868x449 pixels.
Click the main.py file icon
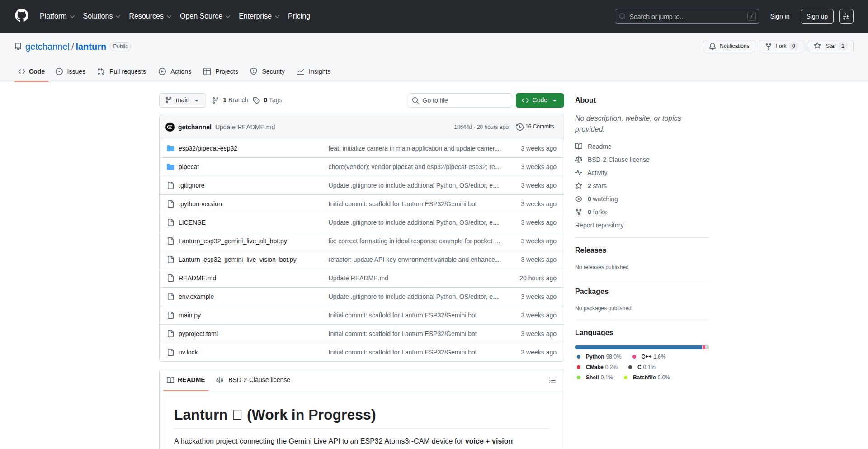170,315
